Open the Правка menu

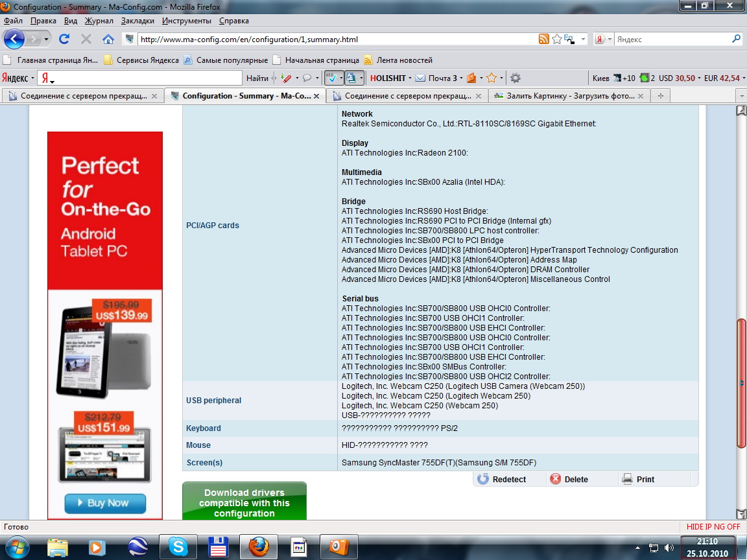coord(43,21)
